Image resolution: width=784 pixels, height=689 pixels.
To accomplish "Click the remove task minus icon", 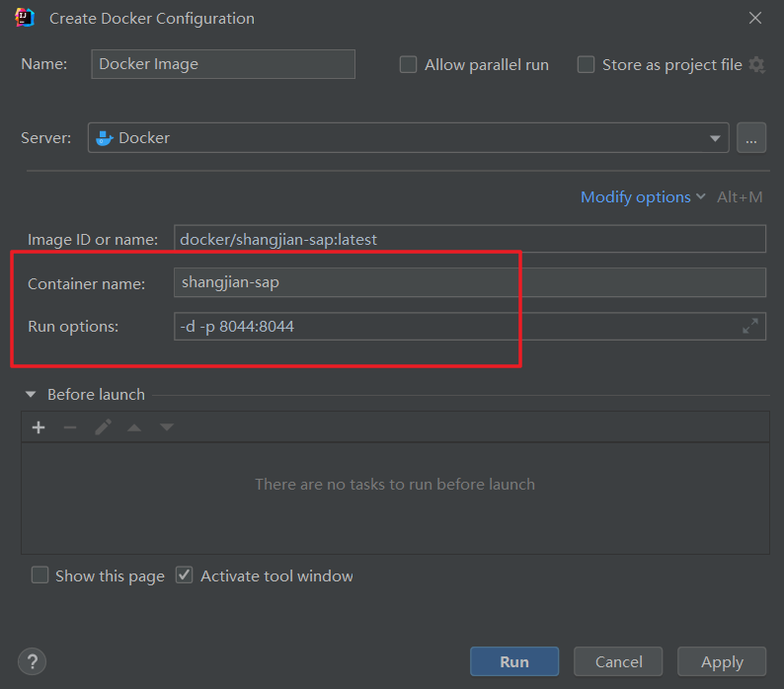I will click(x=70, y=427).
